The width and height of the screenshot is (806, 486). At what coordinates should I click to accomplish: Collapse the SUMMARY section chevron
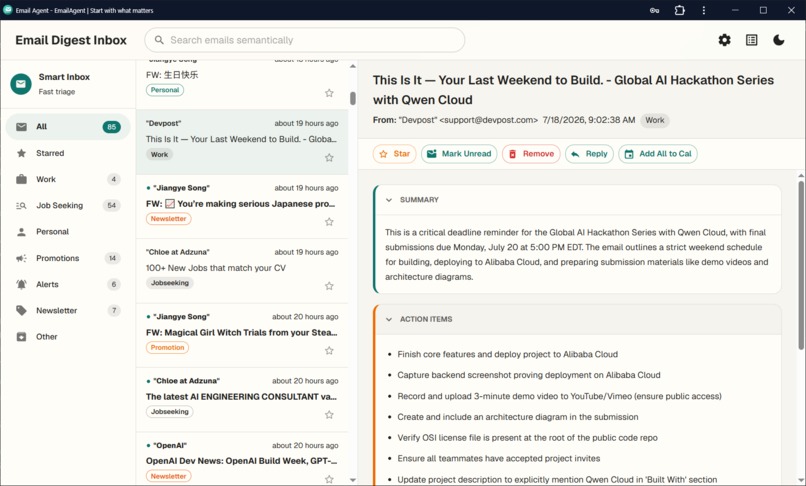[389, 200]
